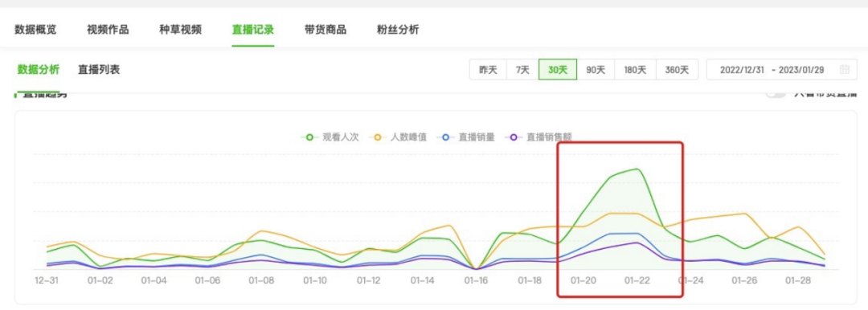This screenshot has width=868, height=310.
Task: Click the 01-28 axis label
Action: pyautogui.click(x=798, y=280)
